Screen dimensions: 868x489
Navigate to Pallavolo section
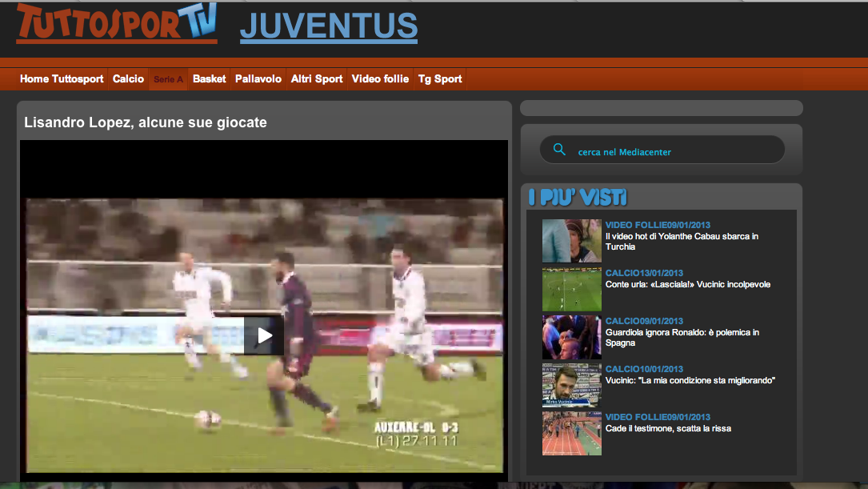[x=258, y=79]
